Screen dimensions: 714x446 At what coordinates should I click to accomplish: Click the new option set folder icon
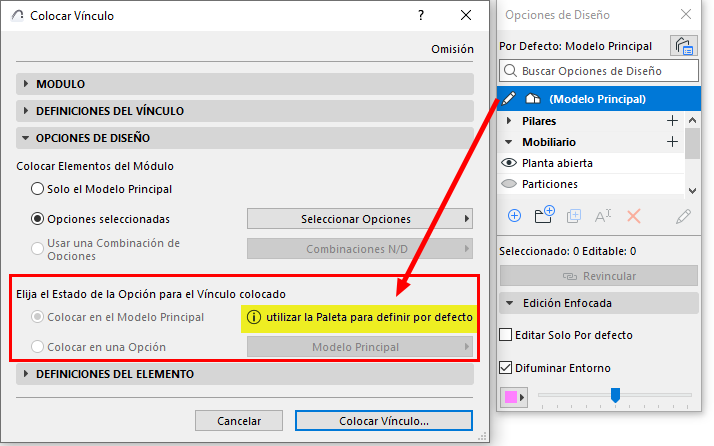(x=544, y=215)
